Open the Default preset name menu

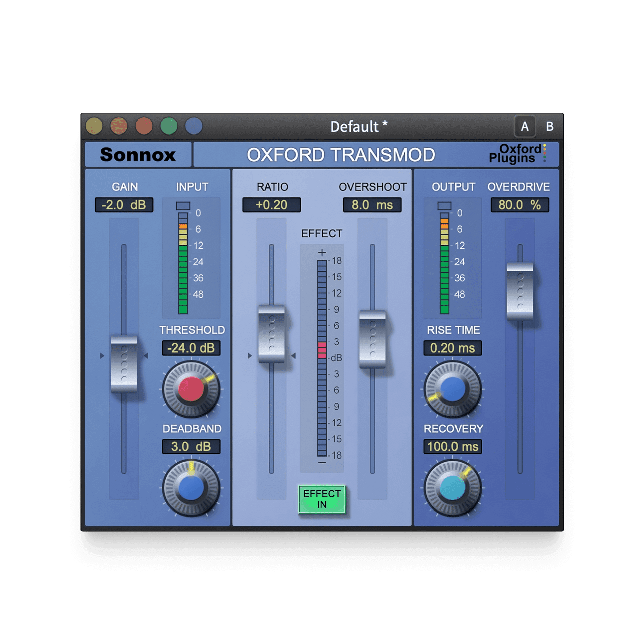[x=358, y=127]
